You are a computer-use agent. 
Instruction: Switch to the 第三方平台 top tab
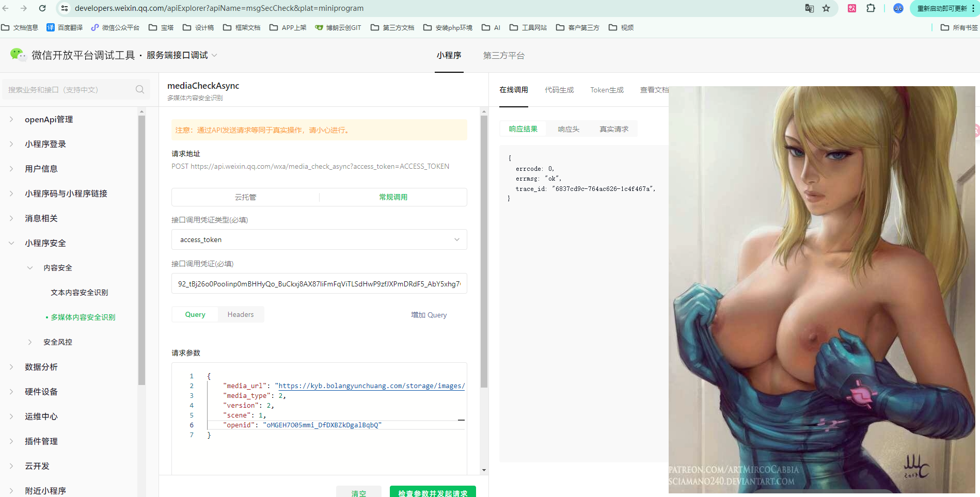pyautogui.click(x=503, y=55)
